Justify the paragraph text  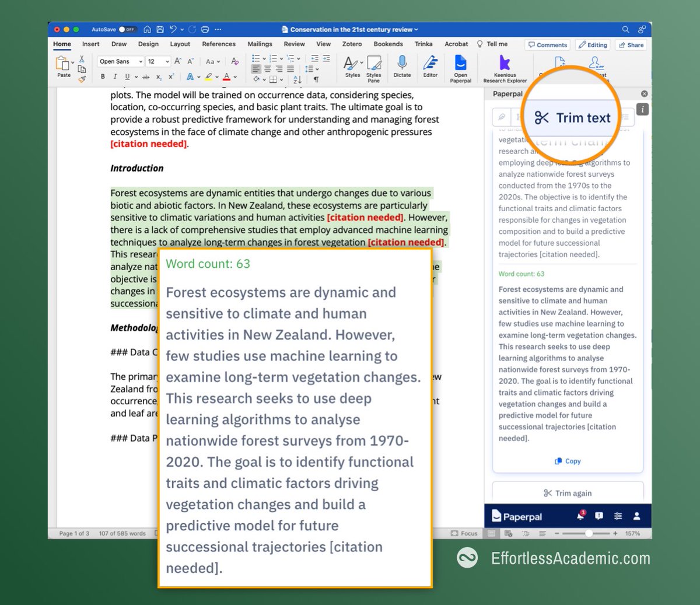coord(290,69)
